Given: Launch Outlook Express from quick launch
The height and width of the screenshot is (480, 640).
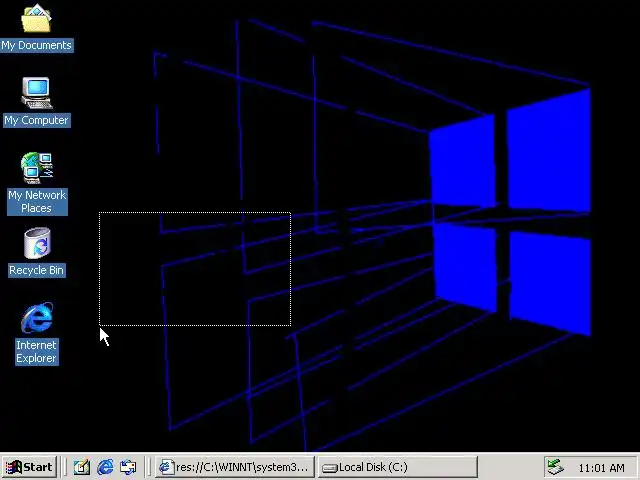Looking at the screenshot, I should point(128,467).
